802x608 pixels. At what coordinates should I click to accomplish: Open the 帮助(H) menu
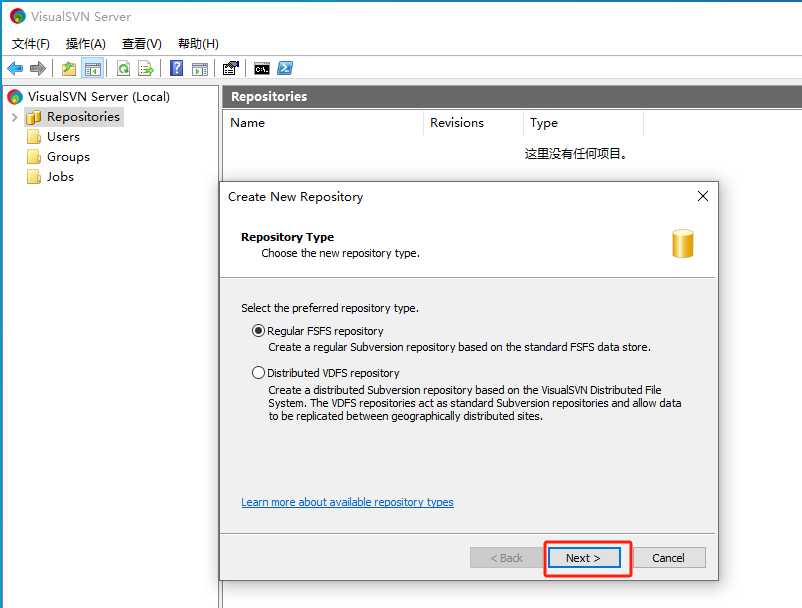[x=198, y=43]
